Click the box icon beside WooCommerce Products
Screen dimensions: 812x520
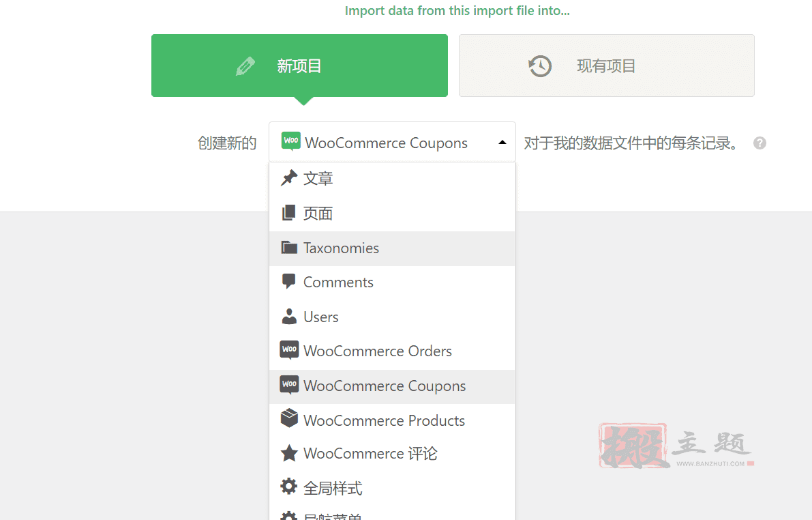pyautogui.click(x=289, y=418)
